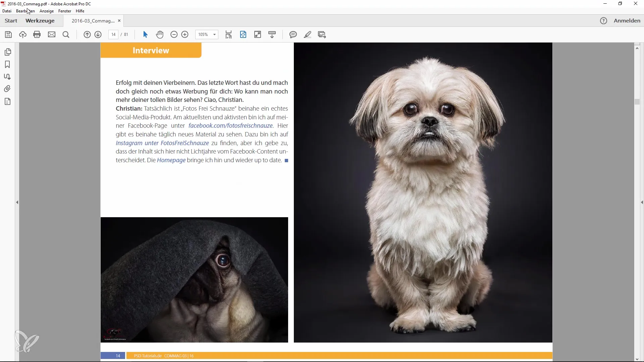
Task: Click the Share via email icon
Action: [51, 35]
